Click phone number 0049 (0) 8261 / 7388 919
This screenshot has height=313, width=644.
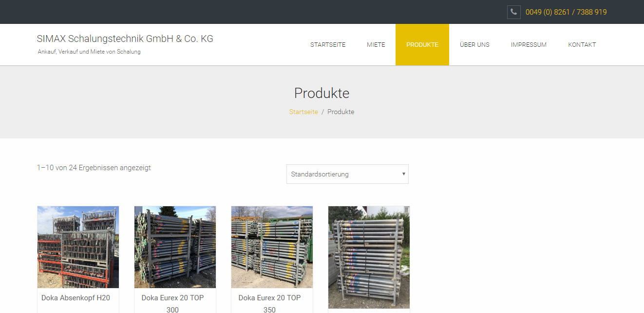point(566,12)
